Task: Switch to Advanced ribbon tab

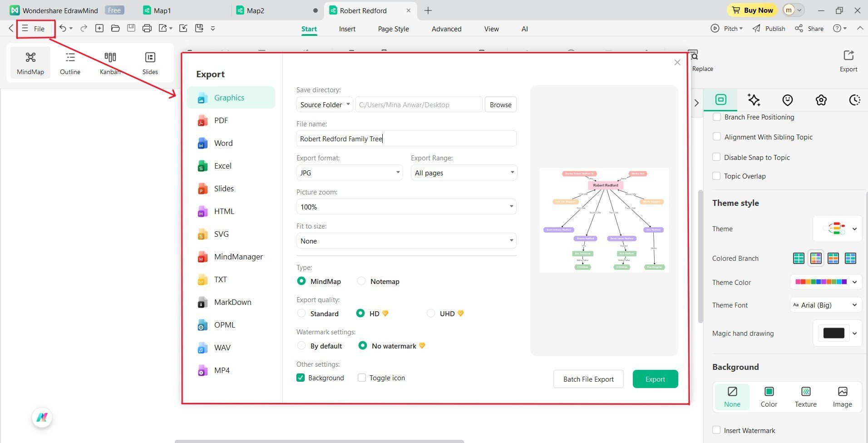Action: tap(447, 29)
